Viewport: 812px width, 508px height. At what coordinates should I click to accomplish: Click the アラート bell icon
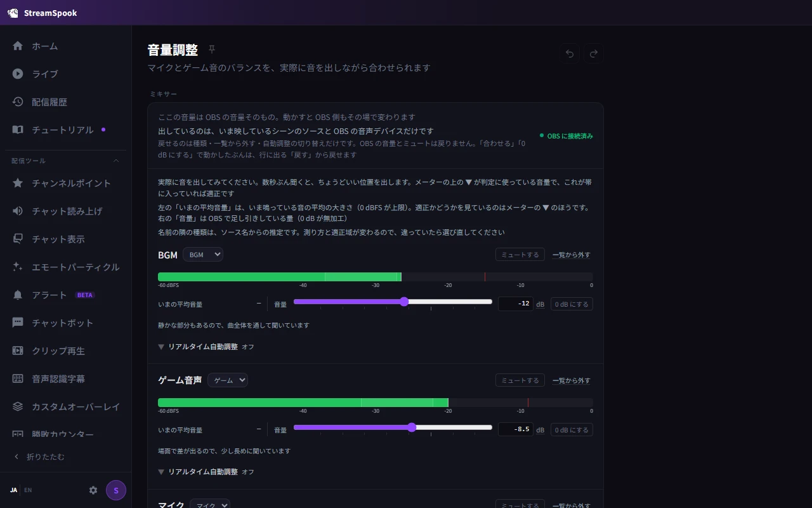[x=18, y=295]
